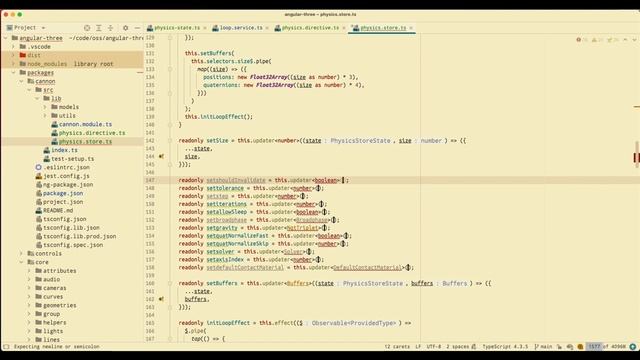Click Expand All icon in Project panel
Viewport: 640px width, 360px height.
[99, 28]
